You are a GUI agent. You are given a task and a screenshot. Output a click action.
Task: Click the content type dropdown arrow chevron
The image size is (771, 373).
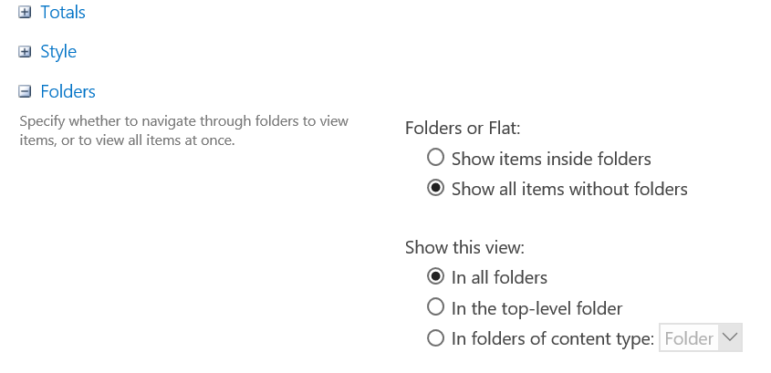click(x=730, y=337)
